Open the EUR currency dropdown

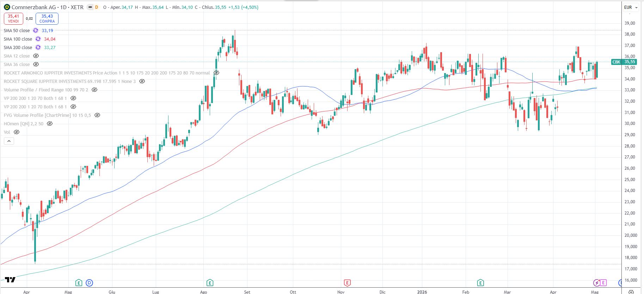631,7
